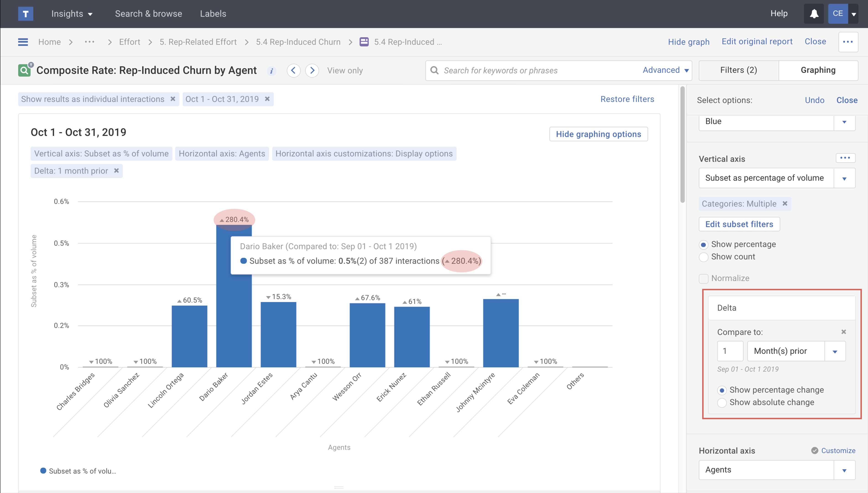This screenshot has height=493, width=868.
Task: Open the Subset as percentage of volume dropdown
Action: tap(844, 178)
